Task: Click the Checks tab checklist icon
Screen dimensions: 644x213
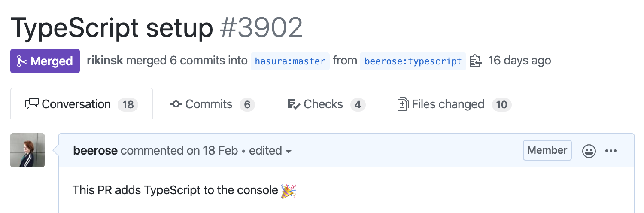Action: (x=294, y=104)
